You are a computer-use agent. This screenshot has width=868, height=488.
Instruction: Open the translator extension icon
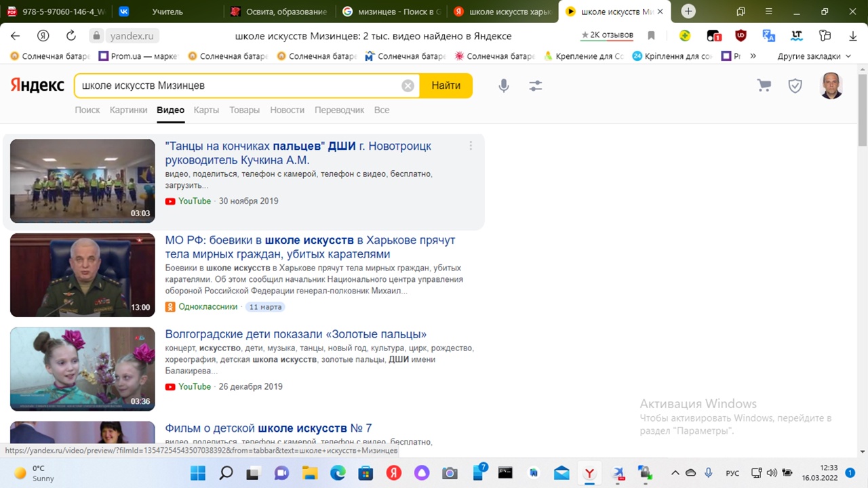pos(768,36)
